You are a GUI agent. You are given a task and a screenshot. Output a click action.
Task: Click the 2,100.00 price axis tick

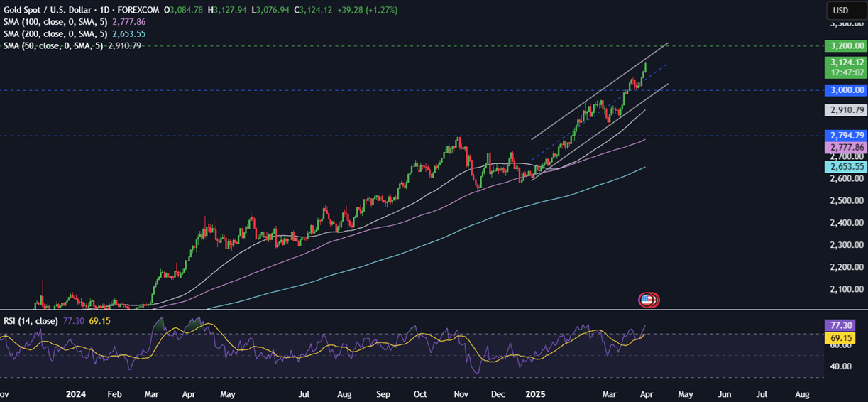click(847, 289)
